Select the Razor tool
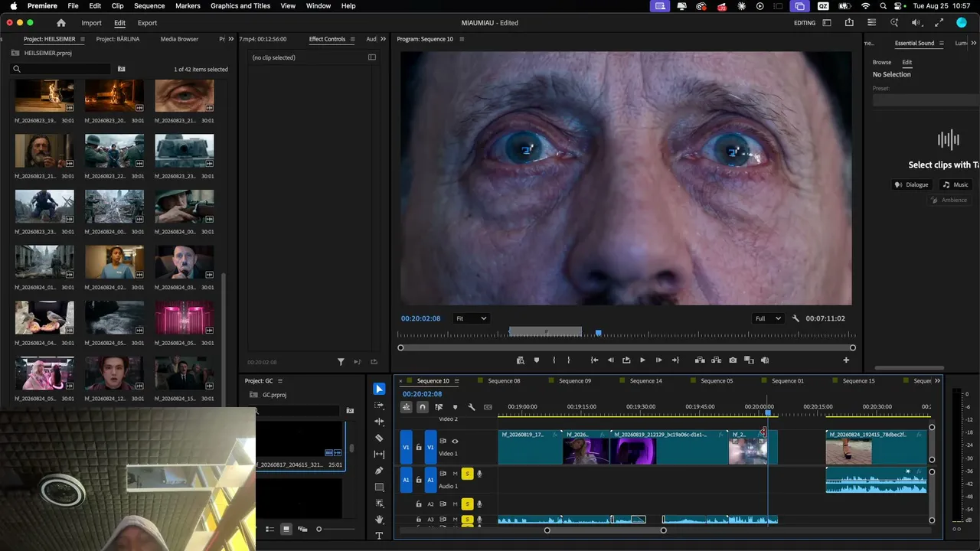Viewport: 980px width, 551px height. 379,439
